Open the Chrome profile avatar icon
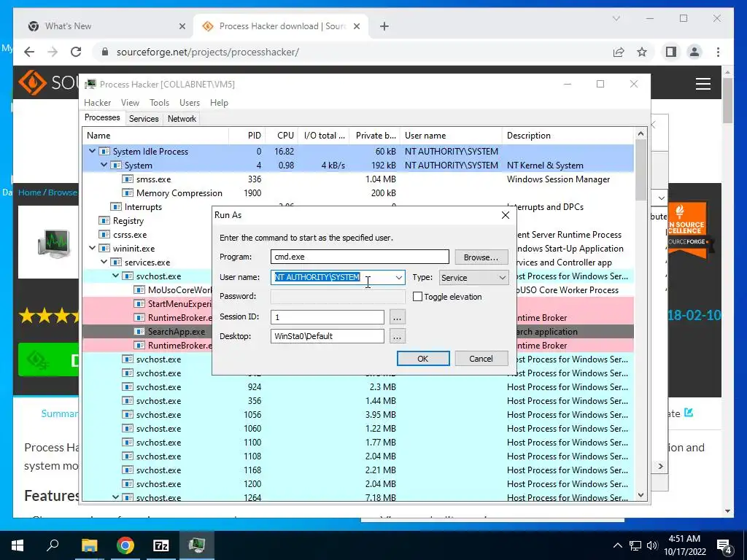Image resolution: width=747 pixels, height=560 pixels. click(x=694, y=52)
